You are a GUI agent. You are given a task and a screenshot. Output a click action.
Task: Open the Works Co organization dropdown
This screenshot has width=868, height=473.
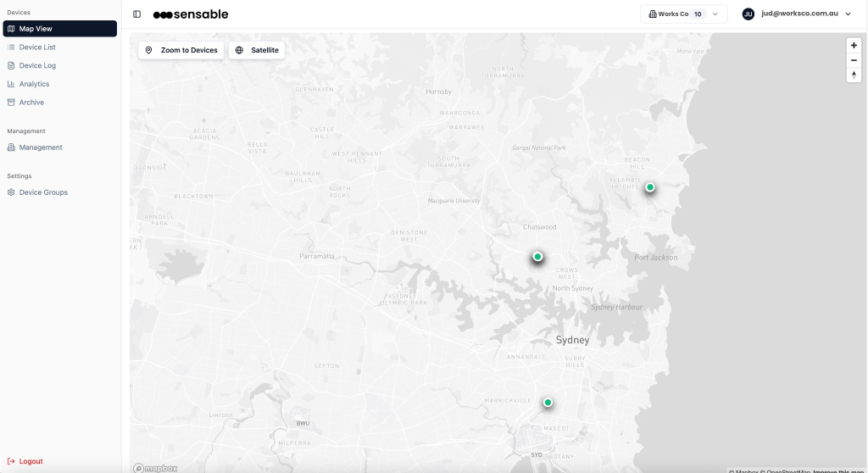[x=684, y=14]
